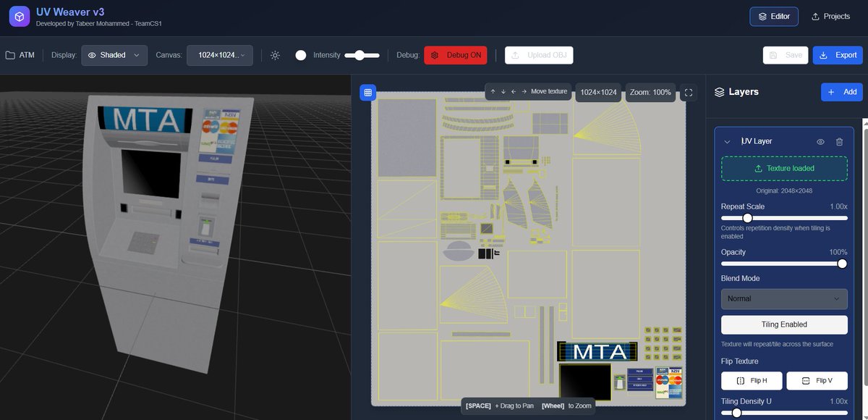This screenshot has height=420, width=868.
Task: Select the fullscreen icon near Zoom indicator
Action: click(x=688, y=92)
